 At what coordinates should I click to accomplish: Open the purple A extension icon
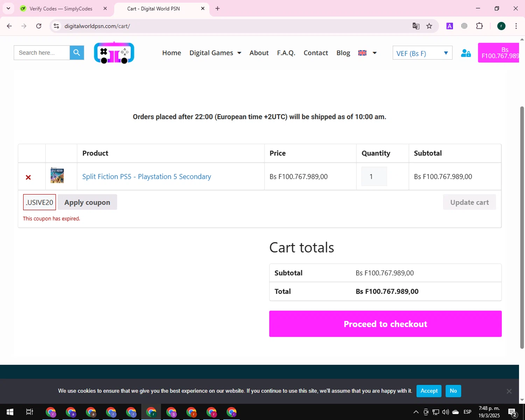pyautogui.click(x=449, y=26)
